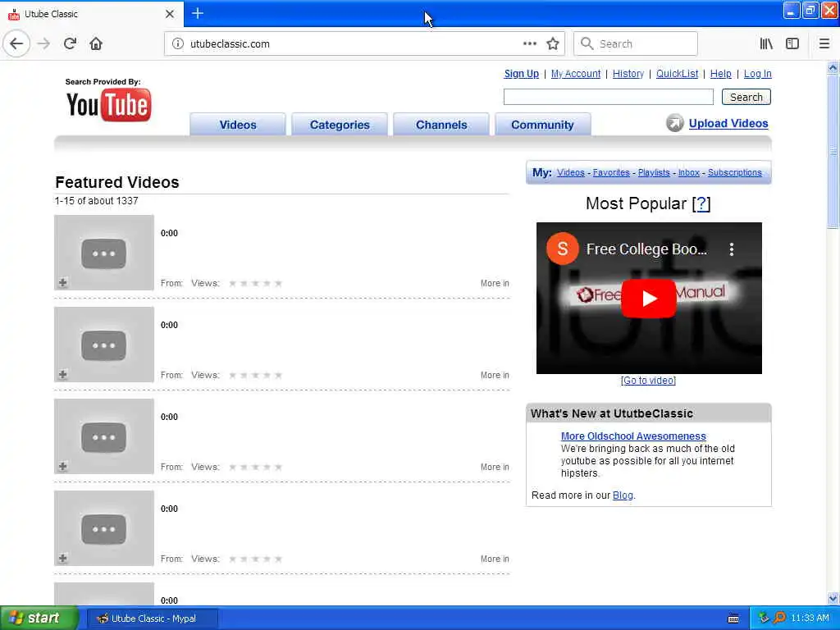This screenshot has height=630, width=840.
Task: Click the Most Popular [?] help link
Action: tap(701, 203)
